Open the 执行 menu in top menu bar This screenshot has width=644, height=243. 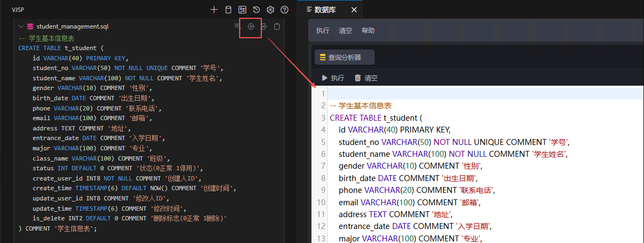click(x=323, y=31)
